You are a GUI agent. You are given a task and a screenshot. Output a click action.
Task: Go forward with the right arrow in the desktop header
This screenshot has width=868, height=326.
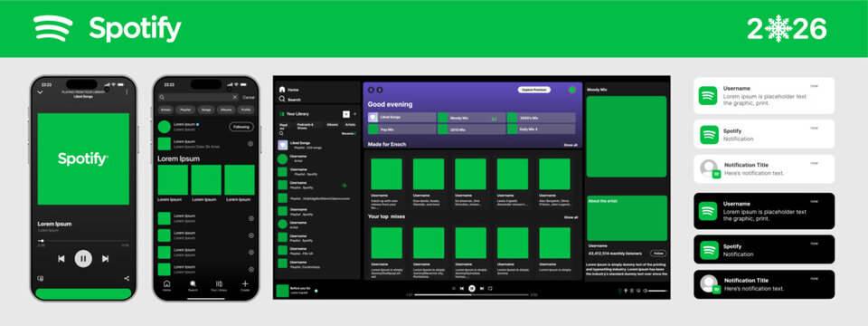[x=380, y=90]
